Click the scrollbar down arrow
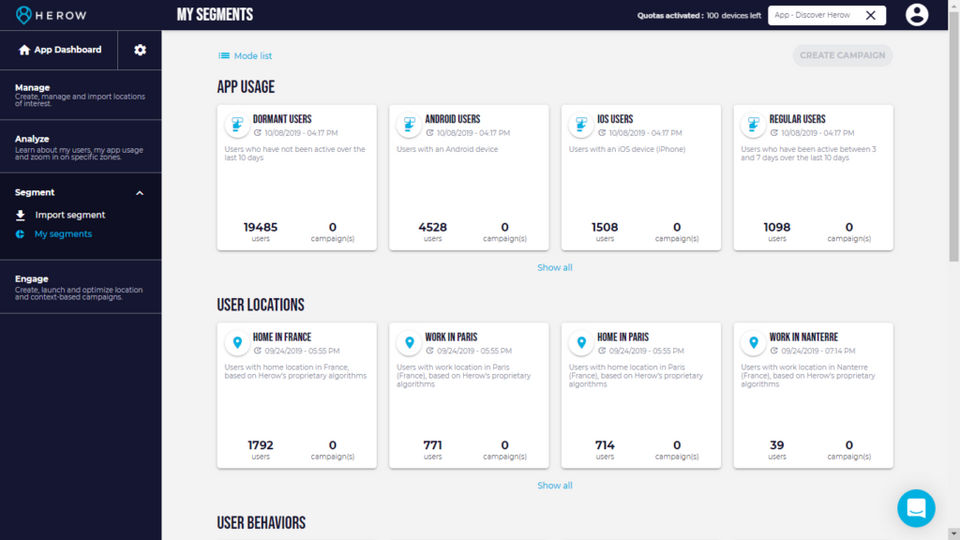 coord(954,534)
